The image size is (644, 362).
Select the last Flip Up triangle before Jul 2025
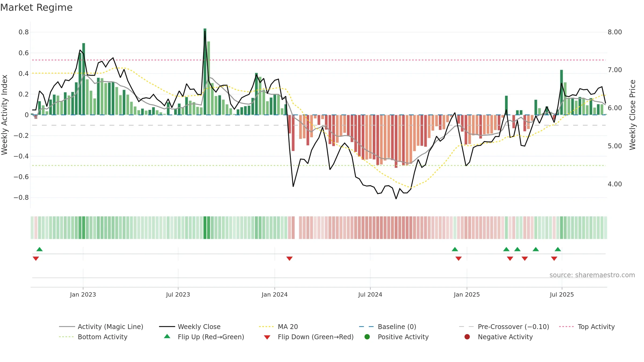tap(558, 249)
